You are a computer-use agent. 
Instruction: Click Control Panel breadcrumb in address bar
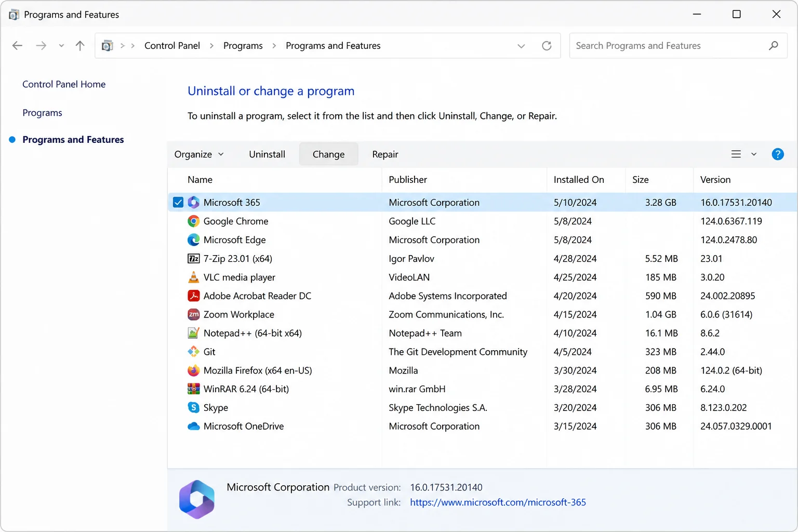[172, 46]
